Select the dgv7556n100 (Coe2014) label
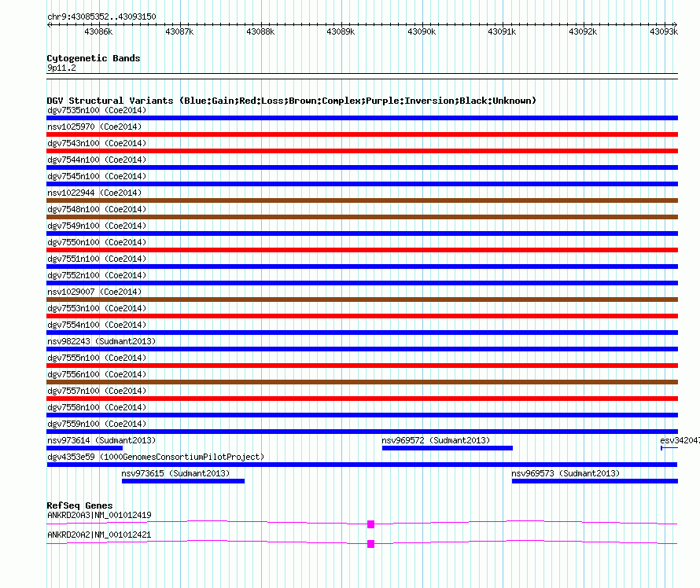Screen dimensions: 700x588 point(97,374)
